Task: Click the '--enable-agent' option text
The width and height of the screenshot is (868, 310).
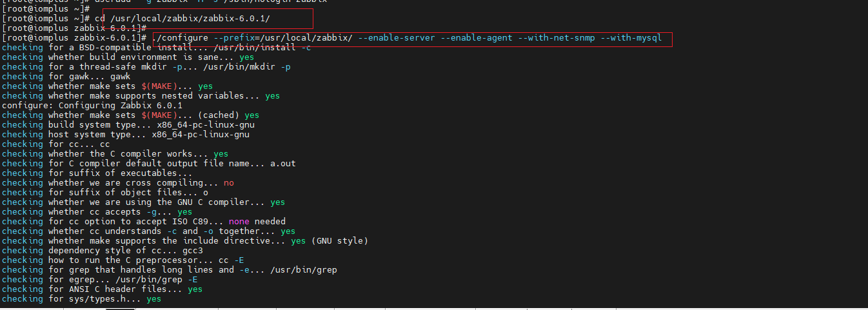Action: pos(477,38)
